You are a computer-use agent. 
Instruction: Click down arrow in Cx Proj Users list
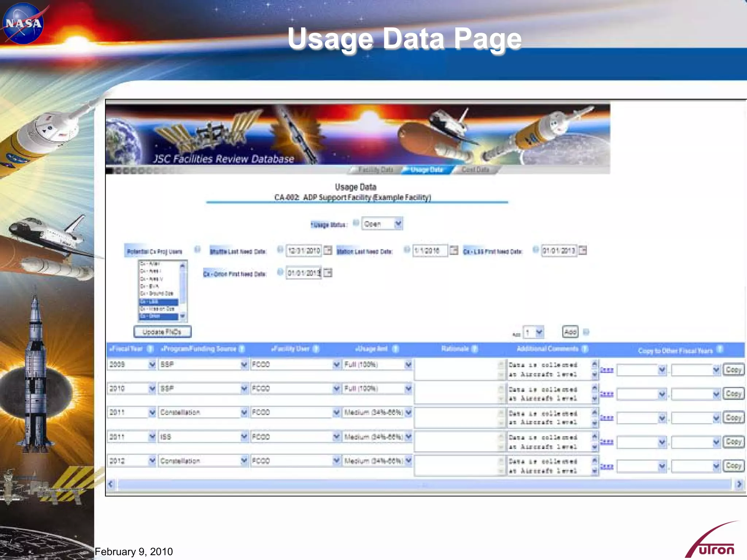coord(182,316)
